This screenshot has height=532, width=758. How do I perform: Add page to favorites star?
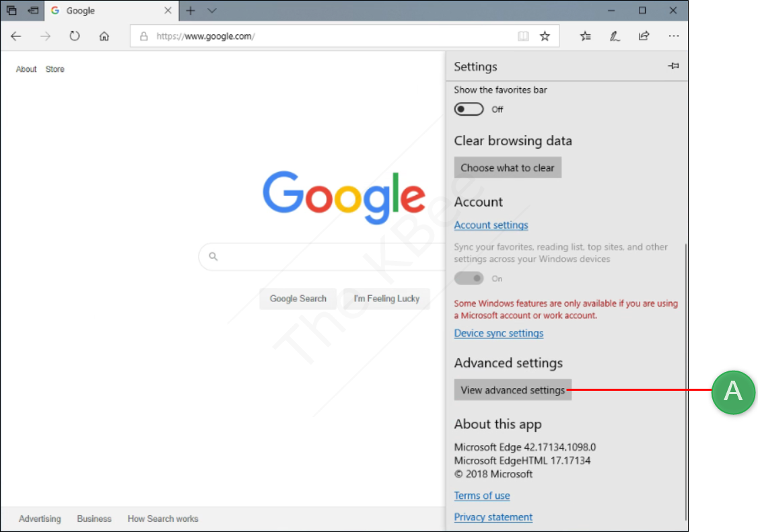(x=545, y=36)
